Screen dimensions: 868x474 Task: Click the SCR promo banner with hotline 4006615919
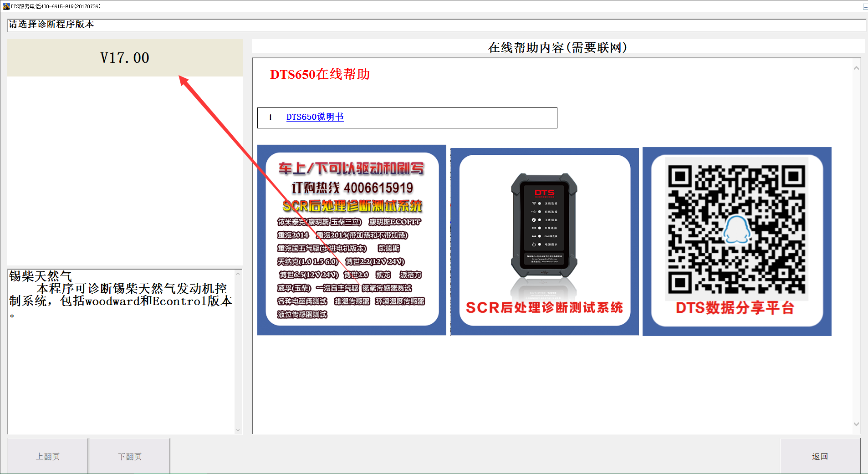[x=352, y=240]
